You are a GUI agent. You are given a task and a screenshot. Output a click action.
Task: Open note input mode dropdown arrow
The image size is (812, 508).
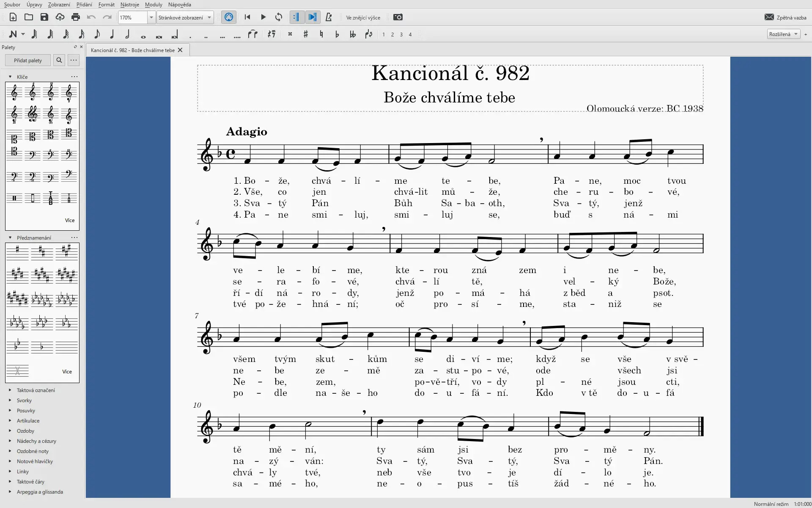23,34
